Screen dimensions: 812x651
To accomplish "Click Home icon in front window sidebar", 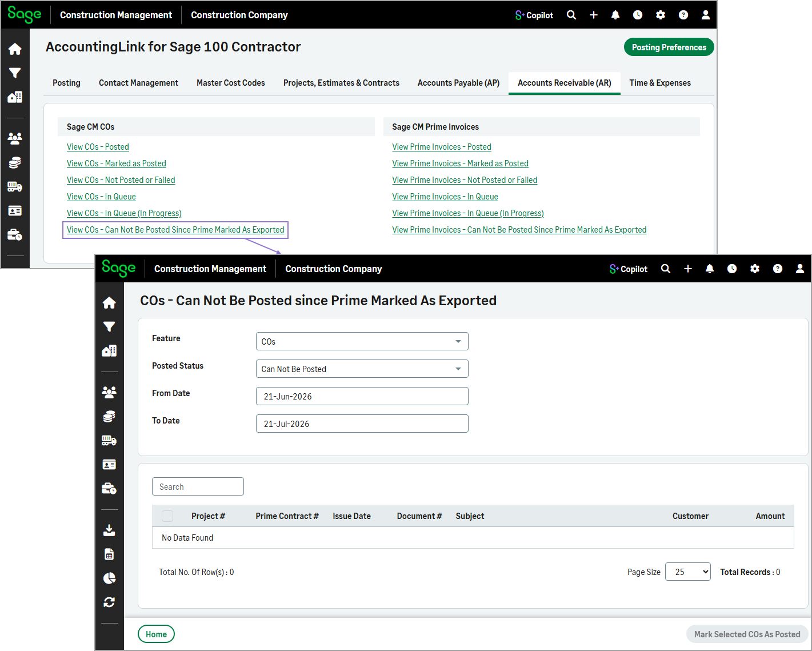I will tap(109, 303).
